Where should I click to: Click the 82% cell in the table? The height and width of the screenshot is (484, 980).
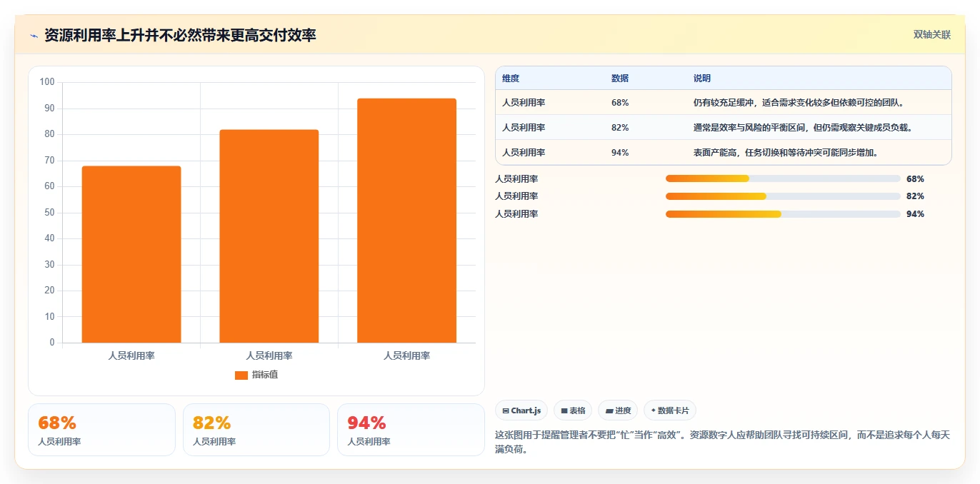pos(620,128)
